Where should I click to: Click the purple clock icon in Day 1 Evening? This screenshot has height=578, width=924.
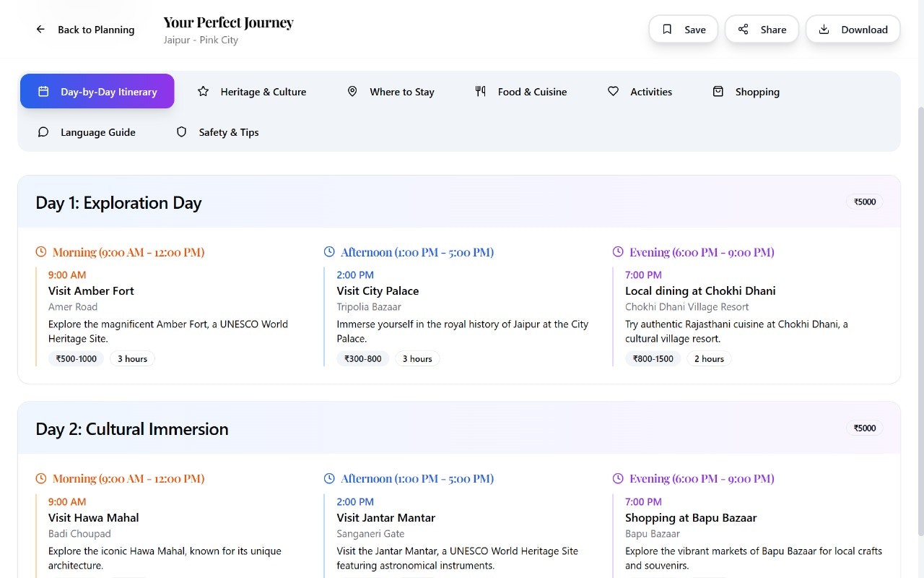point(618,252)
